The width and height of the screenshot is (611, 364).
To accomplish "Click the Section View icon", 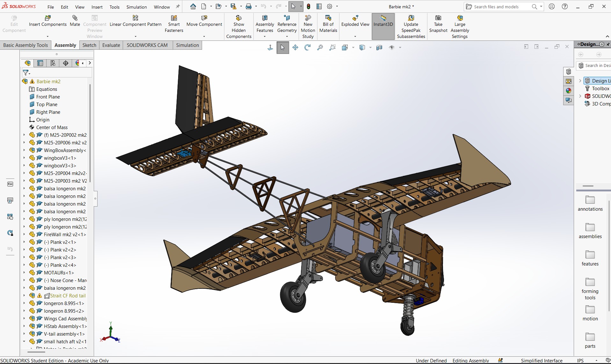I will tap(379, 47).
